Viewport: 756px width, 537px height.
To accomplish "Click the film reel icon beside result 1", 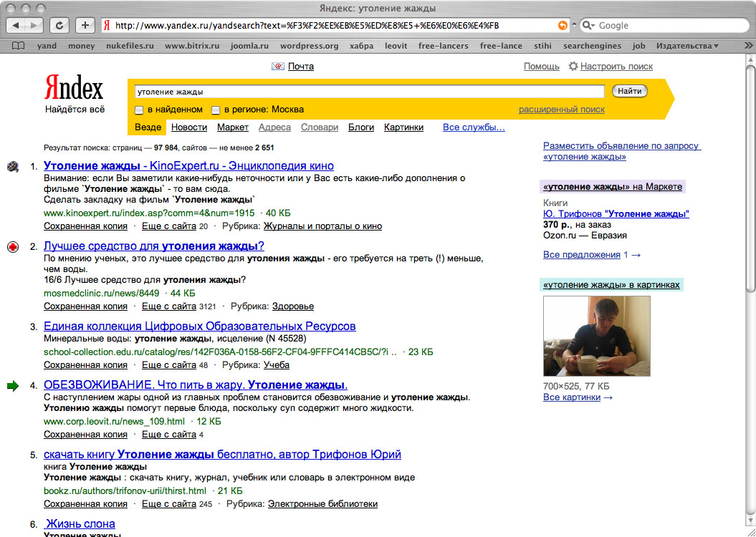I will point(13,167).
